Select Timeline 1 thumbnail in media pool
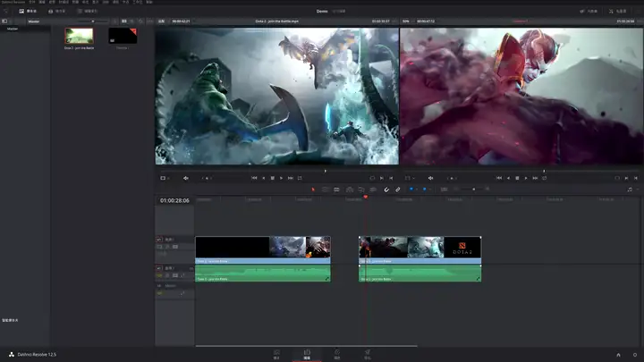644x362 pixels. (x=123, y=36)
